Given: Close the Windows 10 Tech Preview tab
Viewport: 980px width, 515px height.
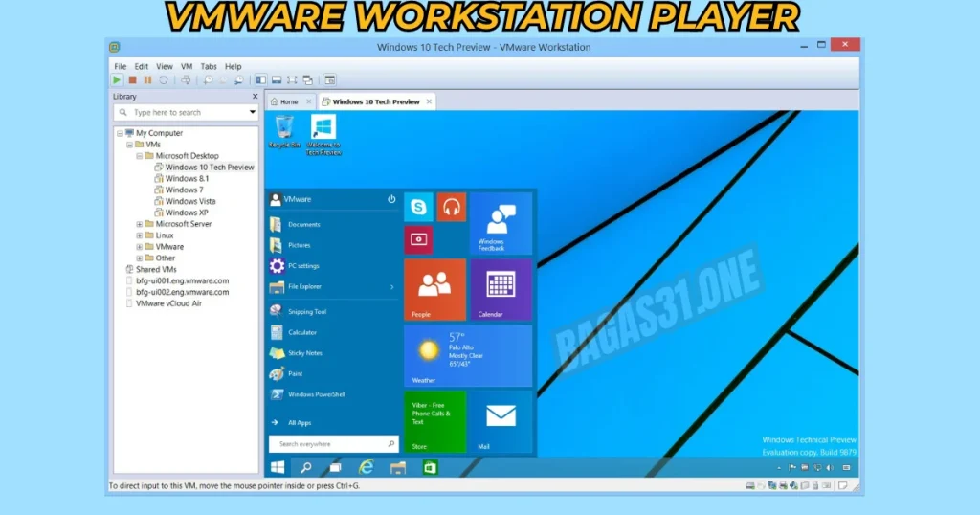Looking at the screenshot, I should (429, 101).
